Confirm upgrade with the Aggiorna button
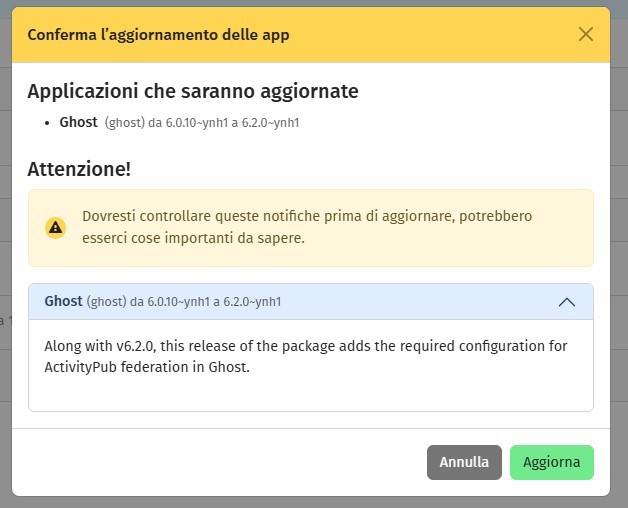Image resolution: width=628 pixels, height=508 pixels. (551, 462)
